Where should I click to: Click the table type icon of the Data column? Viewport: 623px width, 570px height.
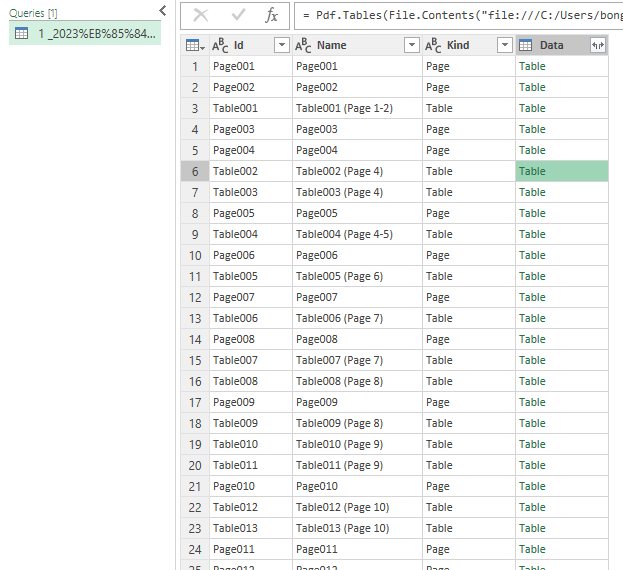pos(525,45)
